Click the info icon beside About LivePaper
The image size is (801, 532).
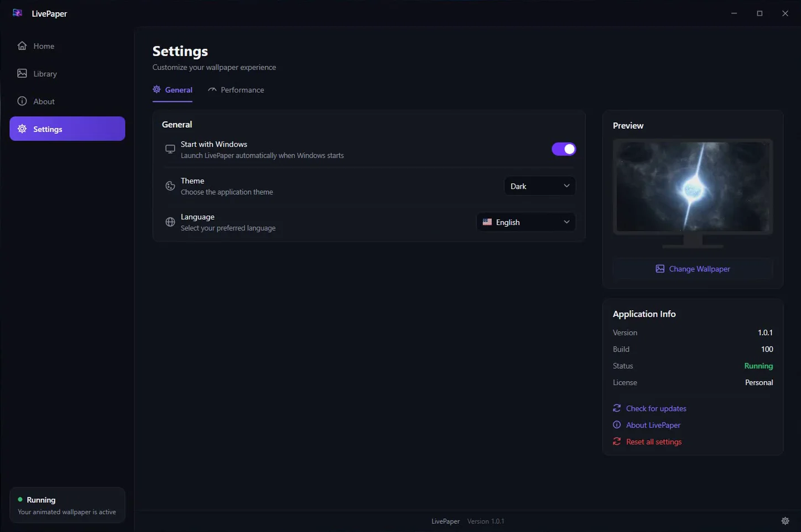click(x=617, y=425)
